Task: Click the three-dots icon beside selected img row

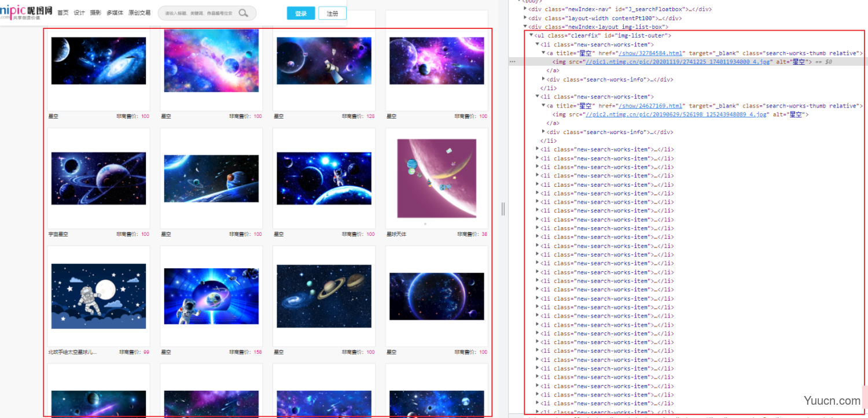Action: click(x=512, y=62)
